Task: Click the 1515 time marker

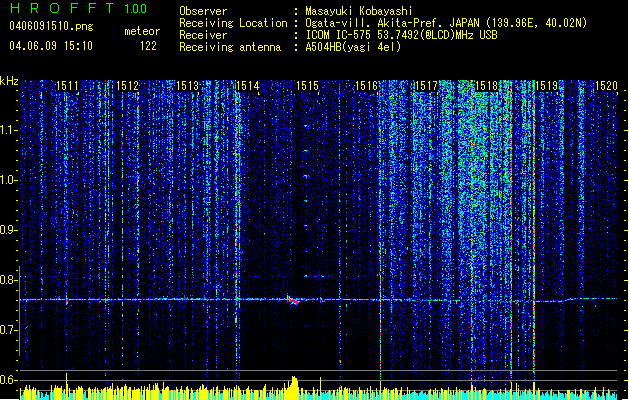Action: point(307,85)
